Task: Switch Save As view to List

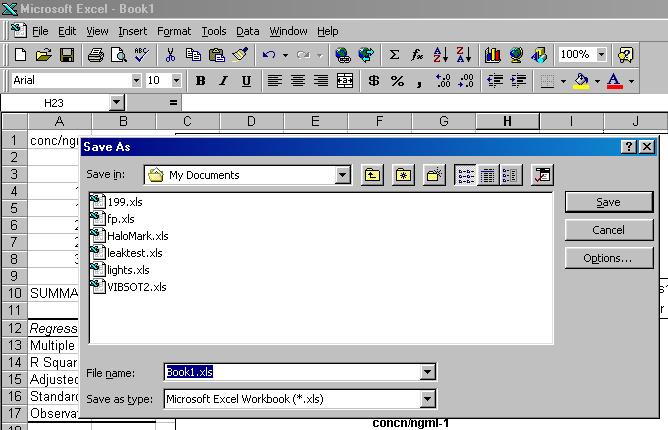Action: [465, 175]
